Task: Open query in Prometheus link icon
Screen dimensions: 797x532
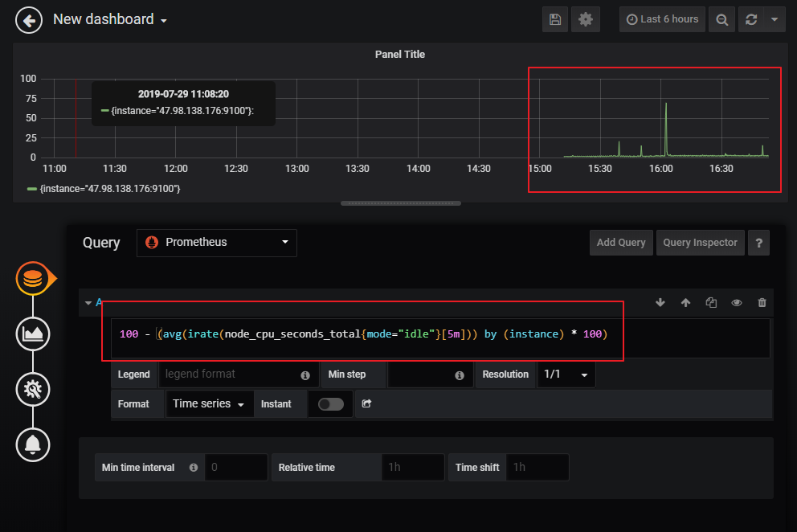Action: (366, 404)
